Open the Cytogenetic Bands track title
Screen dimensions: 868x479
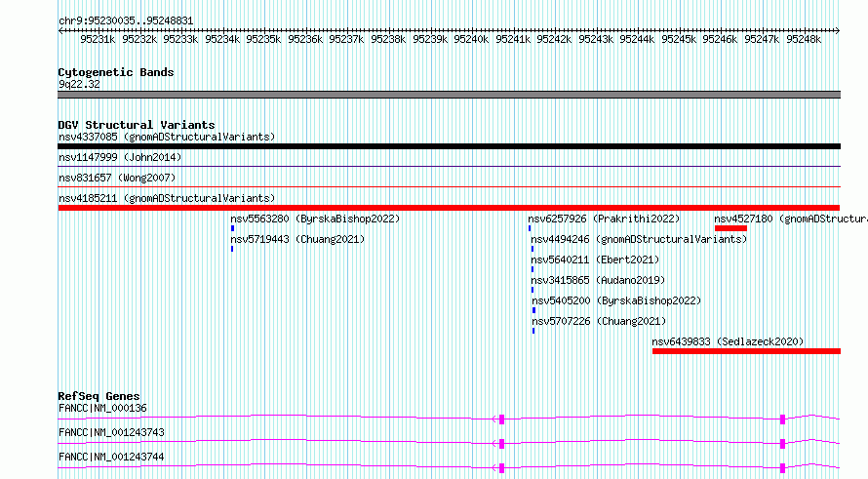click(x=116, y=72)
